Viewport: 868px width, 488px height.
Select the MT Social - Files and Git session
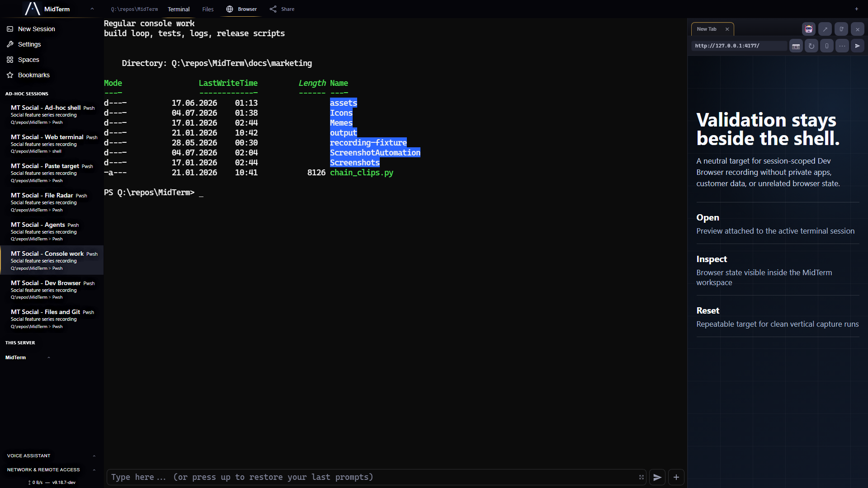pos(52,319)
